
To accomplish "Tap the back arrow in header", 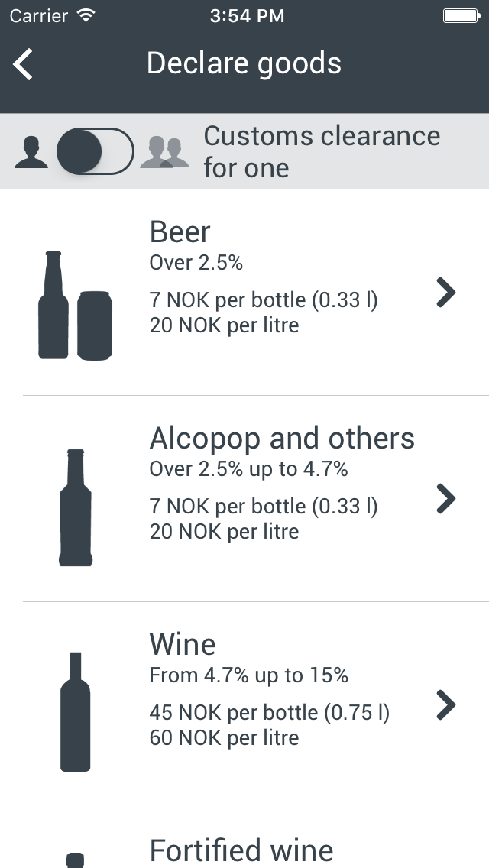I will [23, 64].
